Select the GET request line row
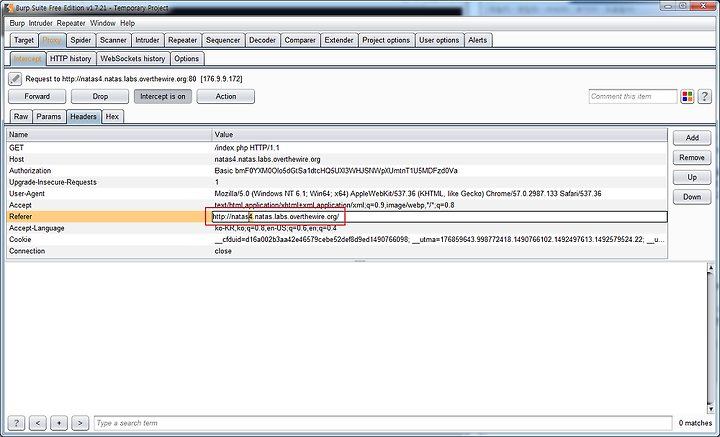 (337, 148)
